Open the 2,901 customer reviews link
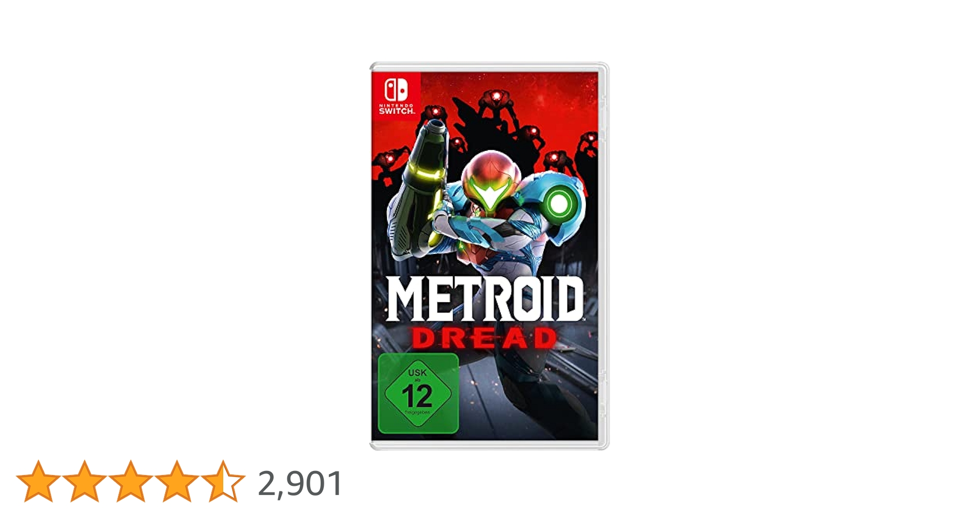This screenshot has height=513, width=980. (x=300, y=483)
